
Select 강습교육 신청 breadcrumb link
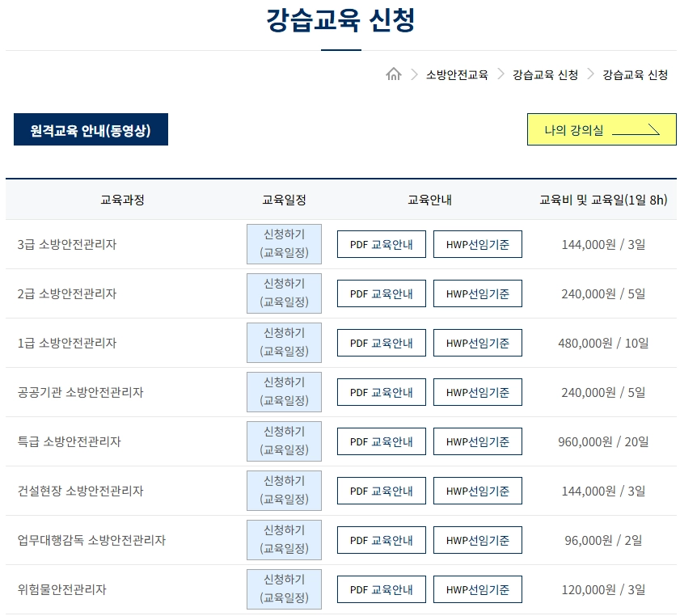click(x=543, y=74)
